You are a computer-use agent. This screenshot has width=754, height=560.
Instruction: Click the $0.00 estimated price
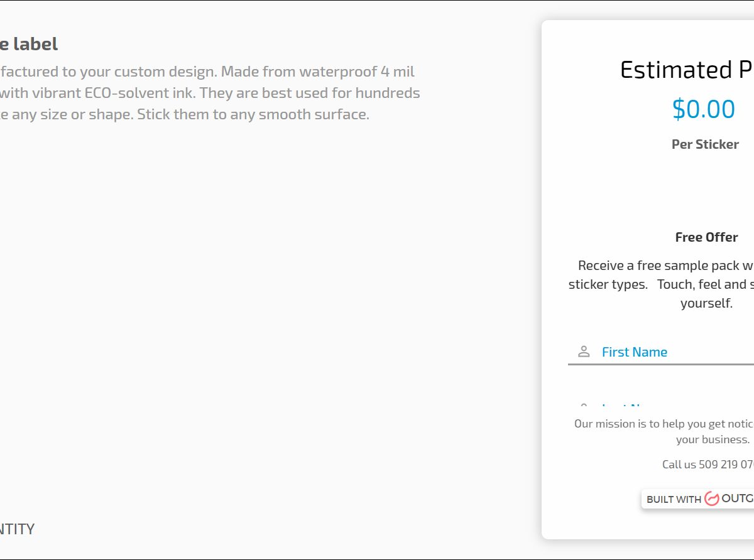[x=703, y=109]
